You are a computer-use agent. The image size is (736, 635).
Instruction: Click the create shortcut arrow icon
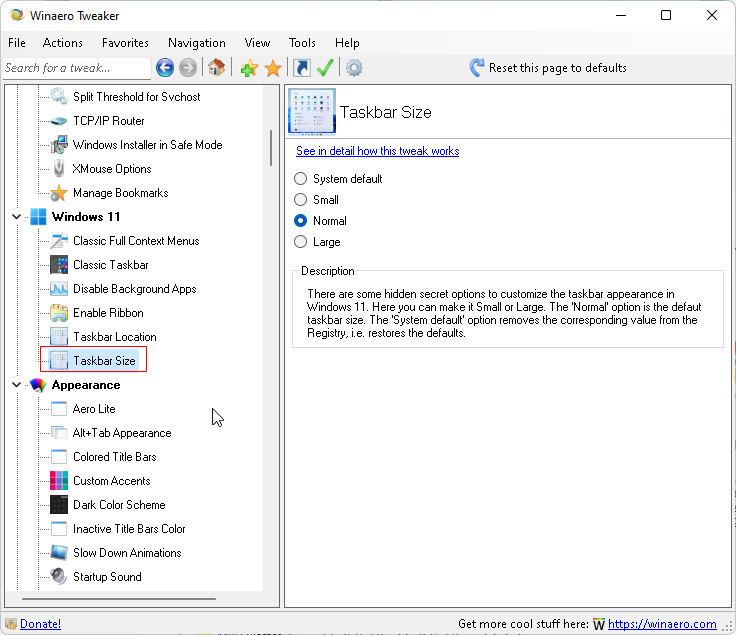coord(302,68)
